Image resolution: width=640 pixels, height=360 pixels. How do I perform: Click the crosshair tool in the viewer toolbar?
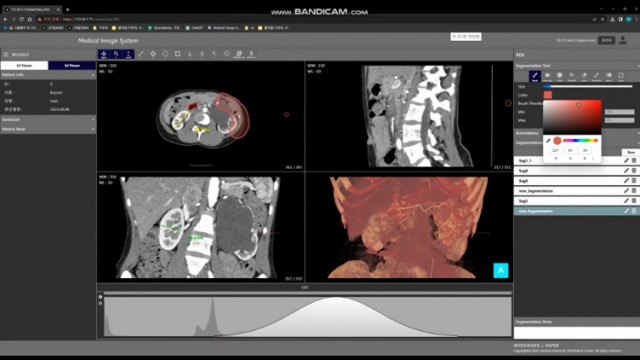coord(153,54)
